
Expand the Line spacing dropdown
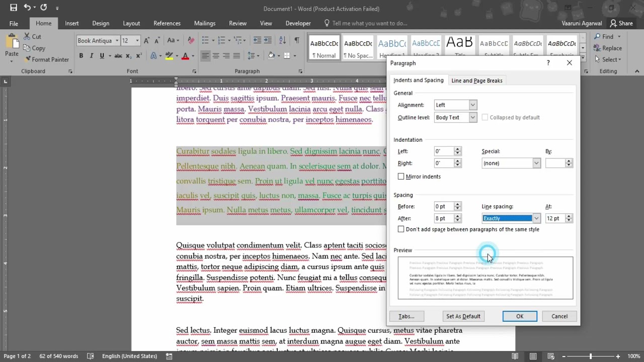click(x=536, y=218)
